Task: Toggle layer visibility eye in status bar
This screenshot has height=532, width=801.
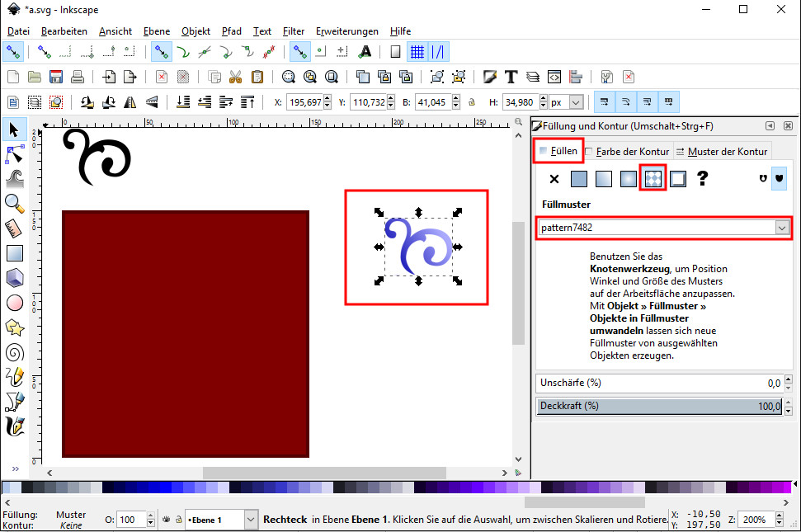Action: click(x=166, y=520)
